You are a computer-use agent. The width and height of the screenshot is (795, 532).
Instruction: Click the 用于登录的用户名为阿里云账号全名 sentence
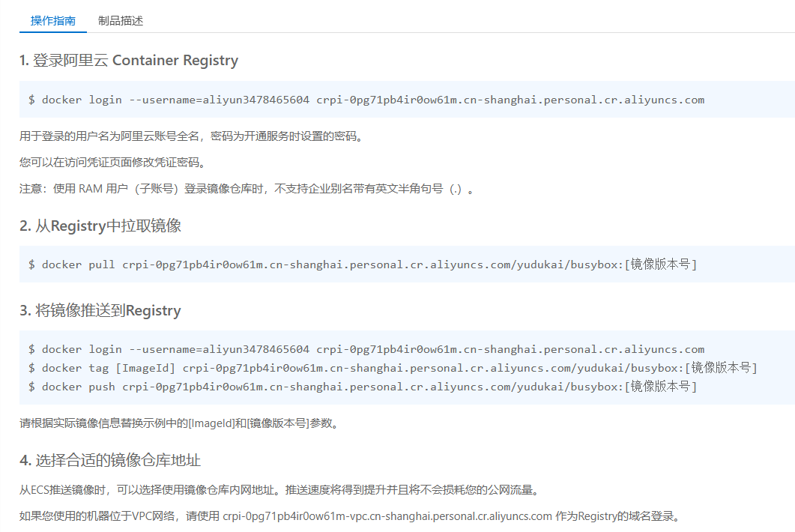[x=193, y=136]
